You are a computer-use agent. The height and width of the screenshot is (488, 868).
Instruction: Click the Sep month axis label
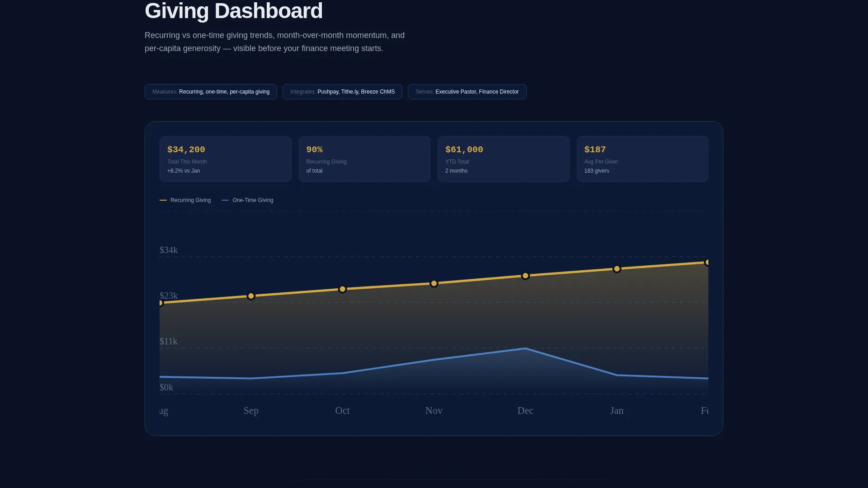coord(251,411)
